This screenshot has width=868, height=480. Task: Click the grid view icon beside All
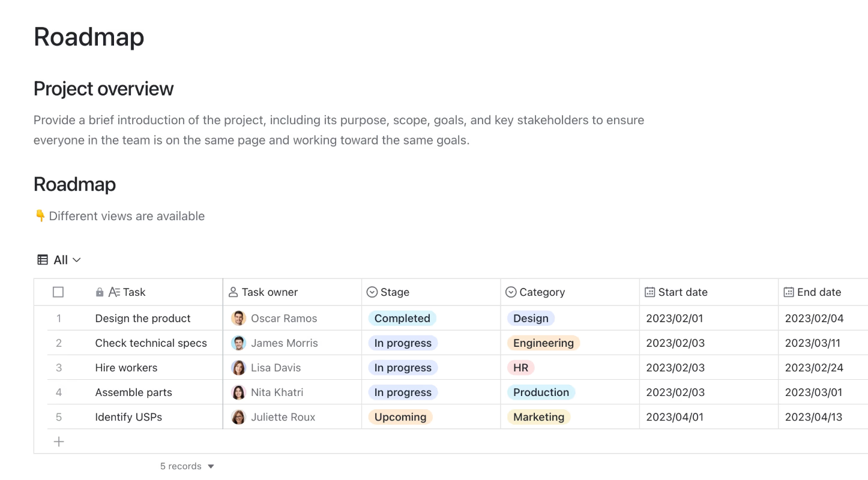[43, 260]
